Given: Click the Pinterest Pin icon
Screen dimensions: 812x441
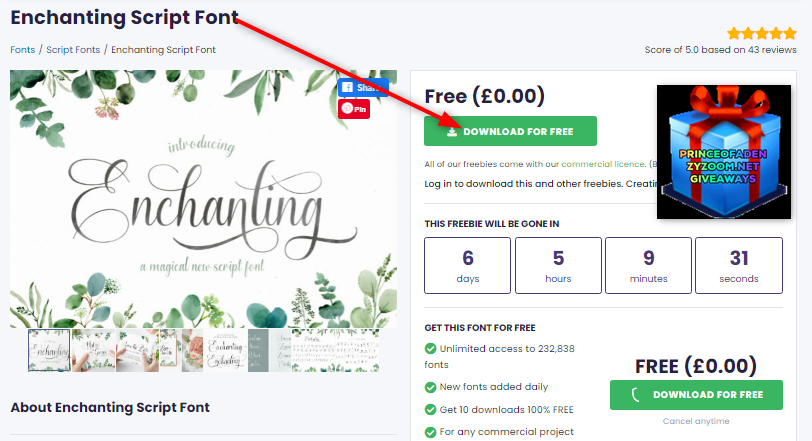Looking at the screenshot, I should click(x=354, y=109).
